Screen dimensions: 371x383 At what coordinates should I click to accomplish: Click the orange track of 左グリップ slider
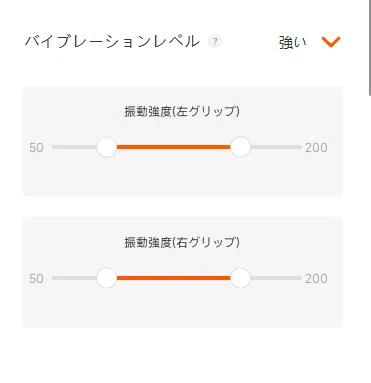[x=174, y=147]
